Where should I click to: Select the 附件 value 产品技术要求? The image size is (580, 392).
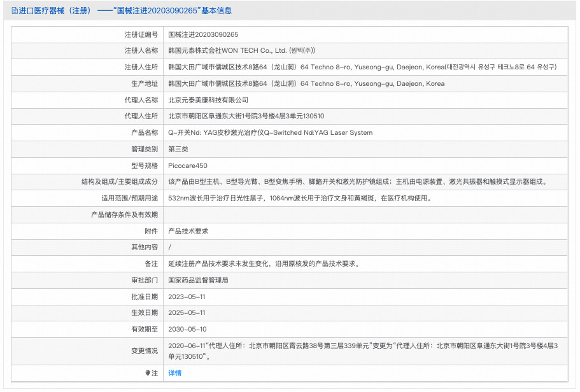pos(190,230)
